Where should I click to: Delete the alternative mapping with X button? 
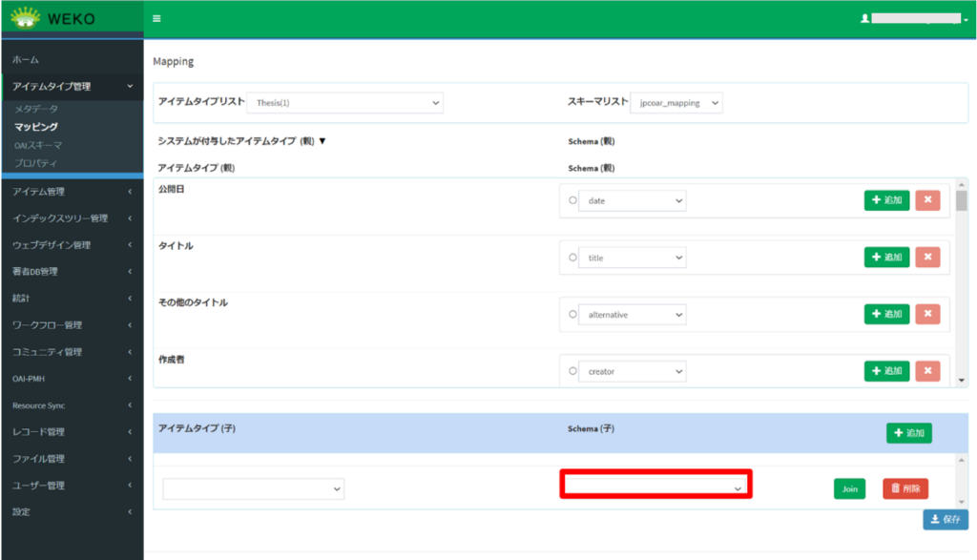tap(927, 314)
